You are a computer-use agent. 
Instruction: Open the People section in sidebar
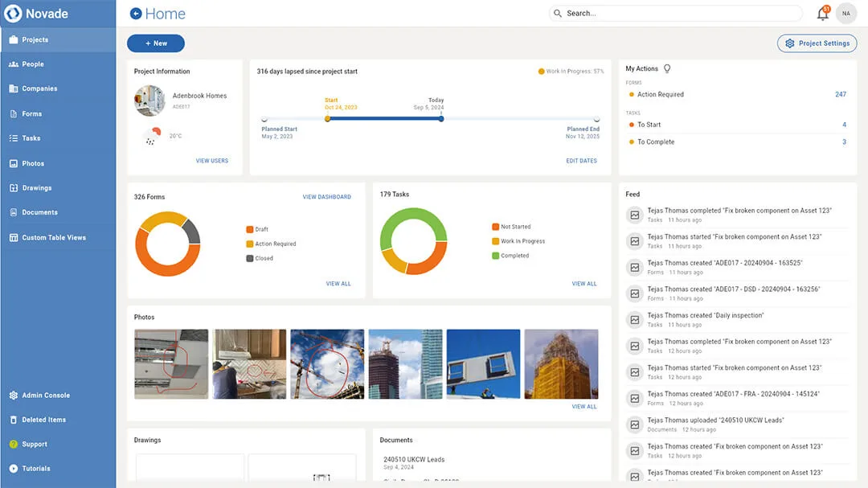33,64
